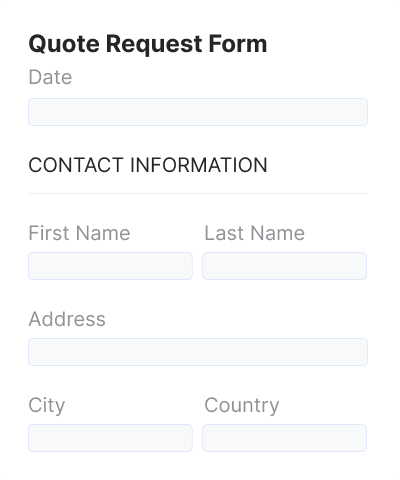Click the Date input field
This screenshot has width=400, height=480.
[x=198, y=112]
